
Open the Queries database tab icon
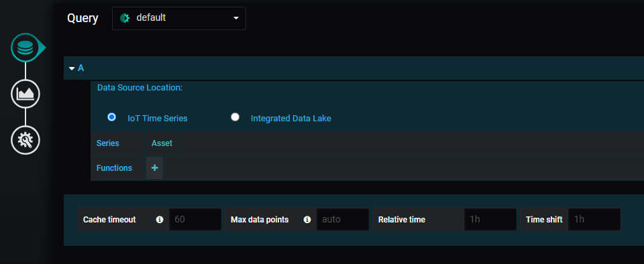click(25, 48)
